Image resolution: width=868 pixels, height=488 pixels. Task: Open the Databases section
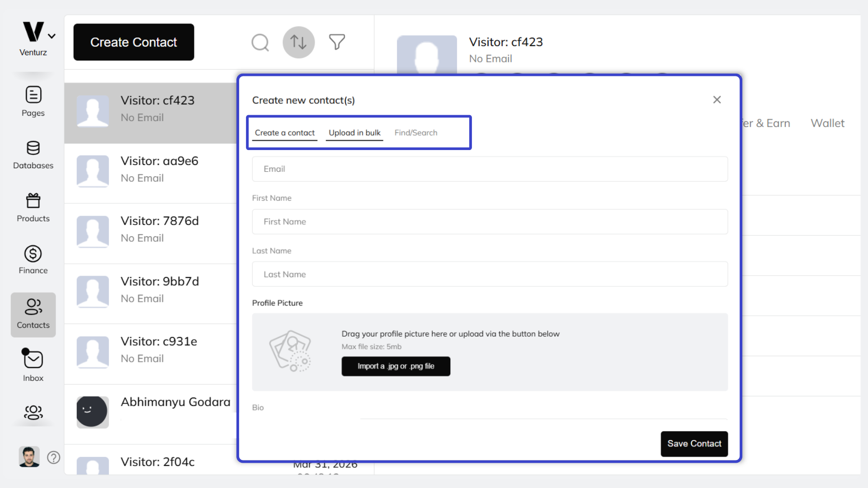pos(33,154)
